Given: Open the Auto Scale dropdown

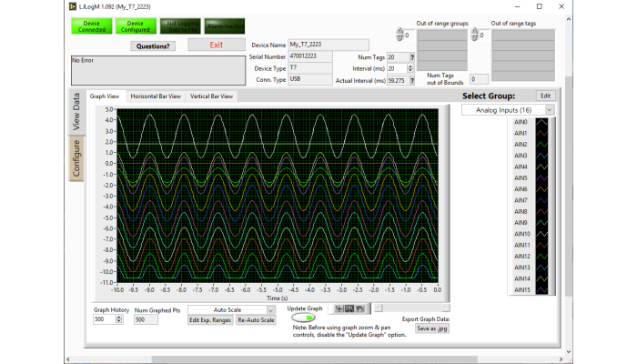Looking at the screenshot, I should click(270, 310).
